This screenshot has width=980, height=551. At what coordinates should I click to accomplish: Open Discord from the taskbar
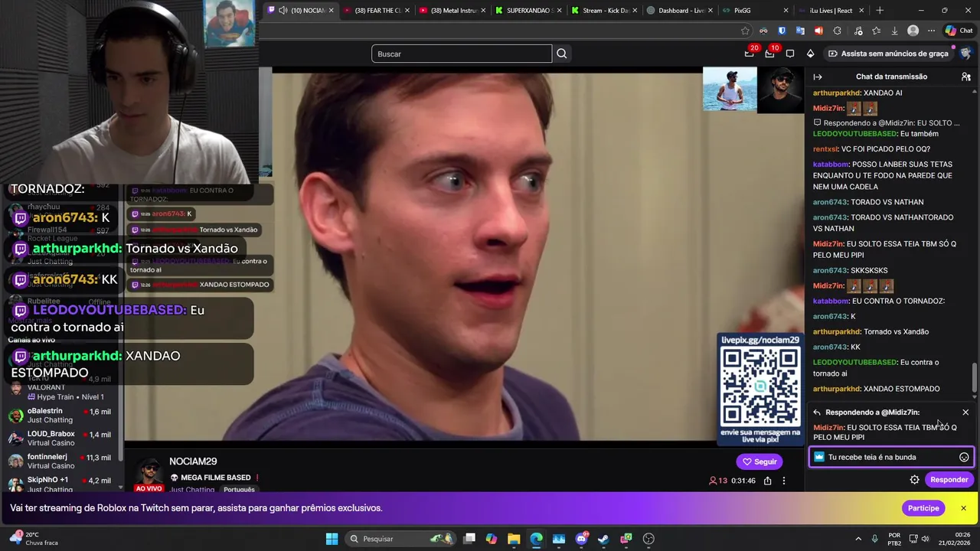[x=581, y=539]
